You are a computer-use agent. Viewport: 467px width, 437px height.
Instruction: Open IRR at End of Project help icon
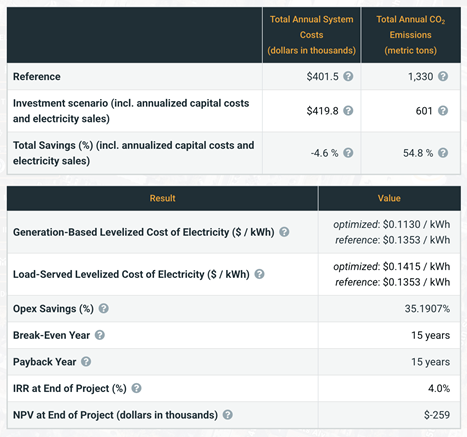(x=136, y=388)
